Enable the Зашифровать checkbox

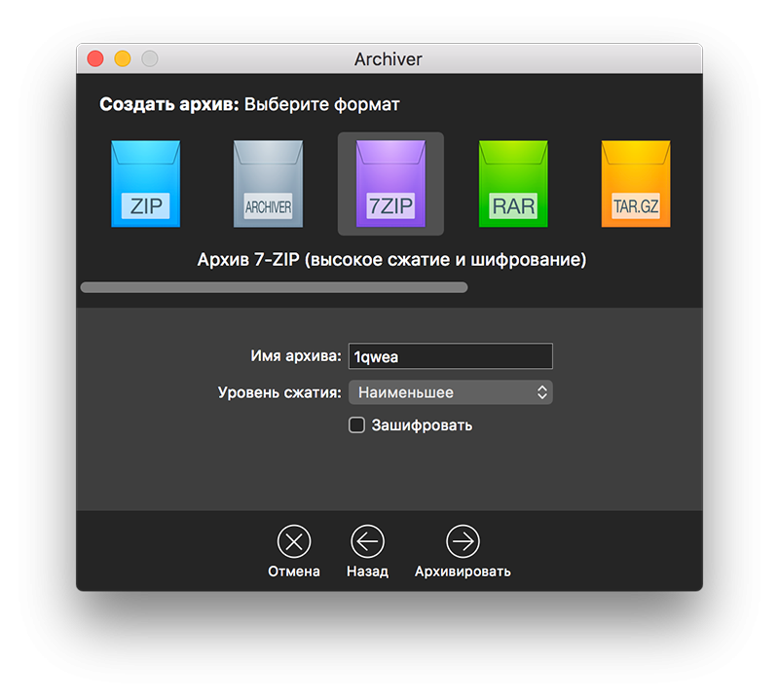356,425
